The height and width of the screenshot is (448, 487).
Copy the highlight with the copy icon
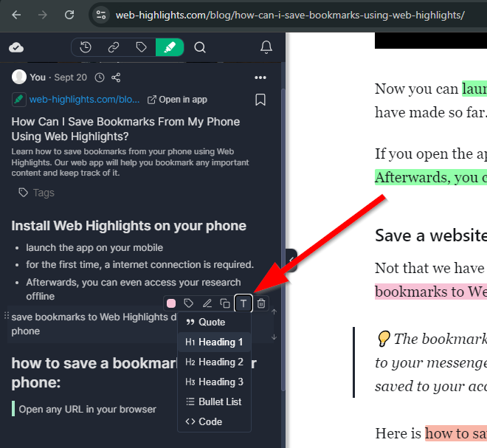tap(225, 303)
